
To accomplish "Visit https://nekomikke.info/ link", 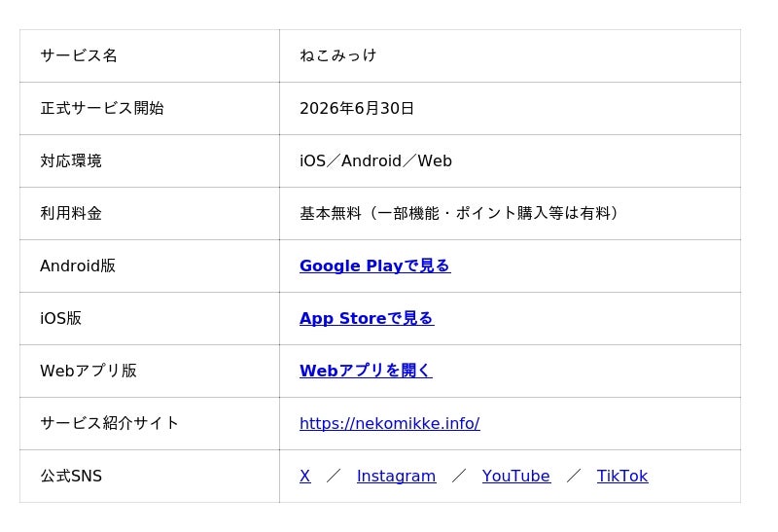I will (x=390, y=423).
